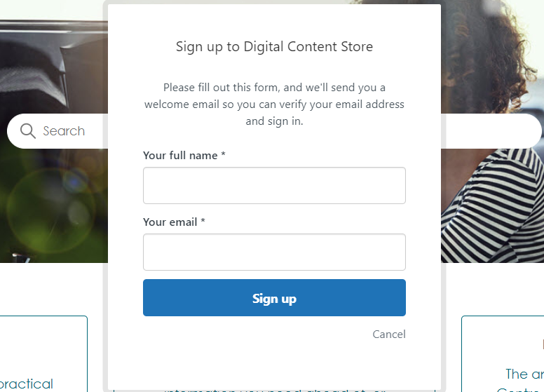Click the "Your email *" label
Screen dimensions: 544x392
pyautogui.click(x=174, y=222)
